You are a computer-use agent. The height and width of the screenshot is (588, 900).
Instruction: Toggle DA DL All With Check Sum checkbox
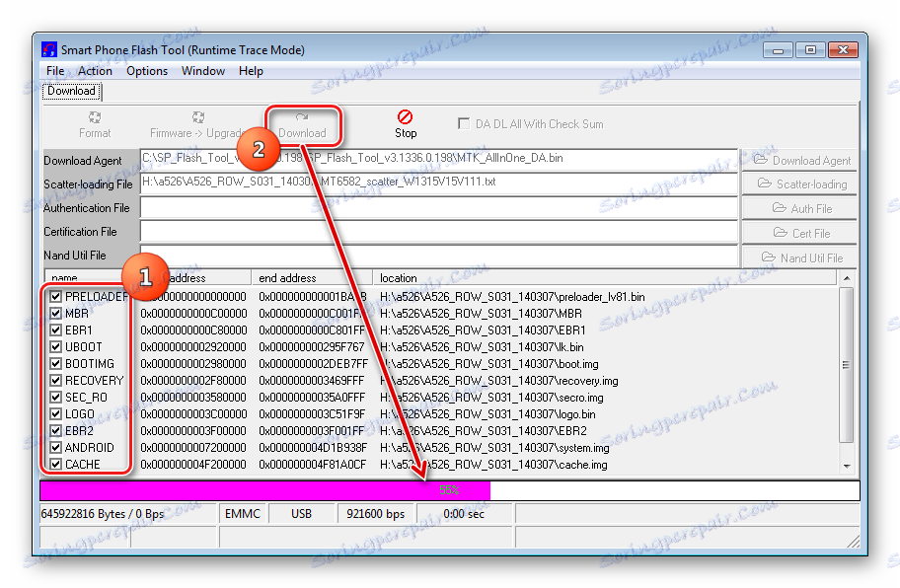pos(463,123)
